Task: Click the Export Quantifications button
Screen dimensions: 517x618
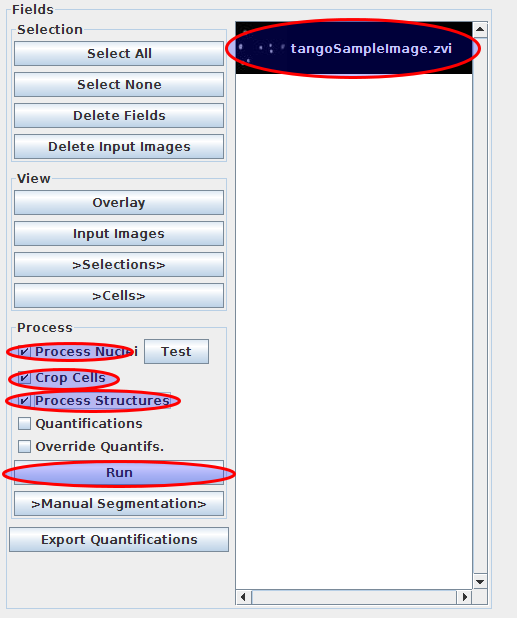Action: pyautogui.click(x=119, y=540)
